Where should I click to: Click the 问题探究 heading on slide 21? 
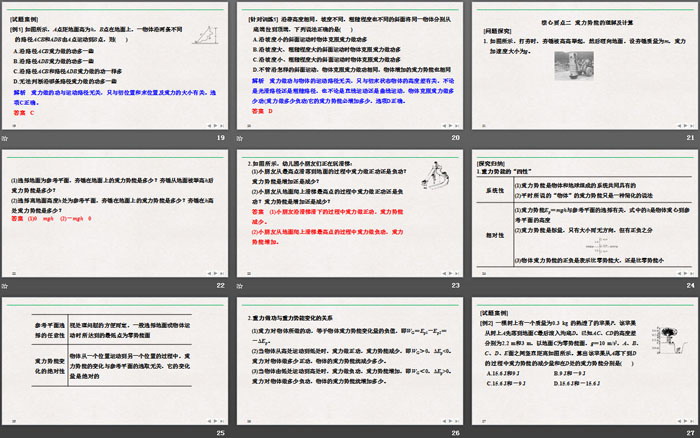497,31
